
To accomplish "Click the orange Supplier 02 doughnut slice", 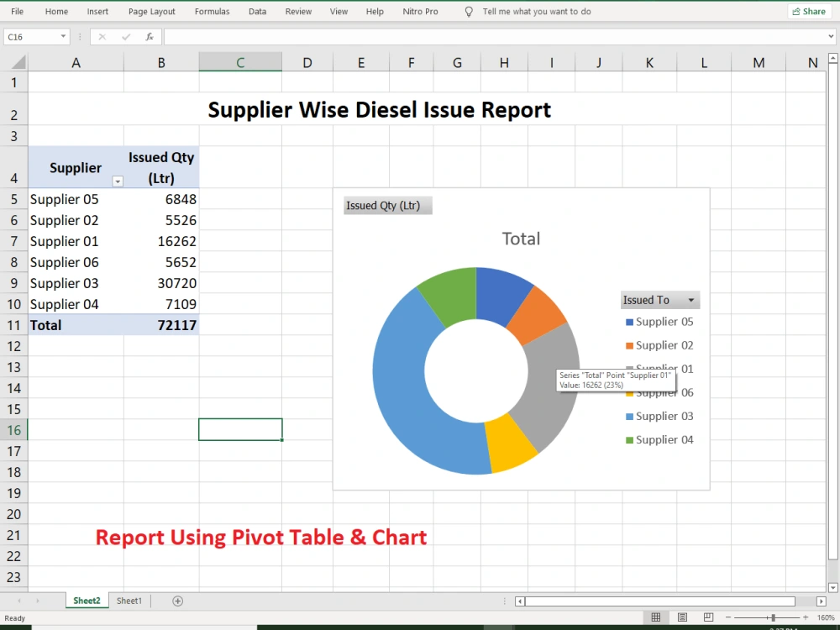I will coord(538,315).
